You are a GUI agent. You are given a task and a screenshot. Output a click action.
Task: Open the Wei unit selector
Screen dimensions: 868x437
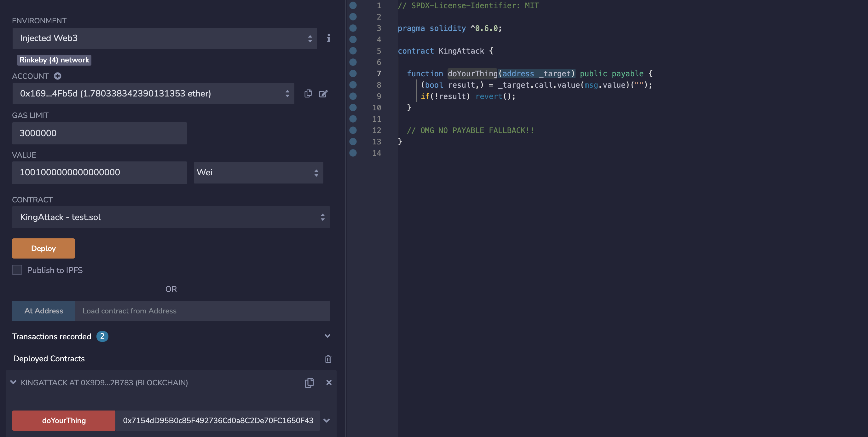point(258,172)
